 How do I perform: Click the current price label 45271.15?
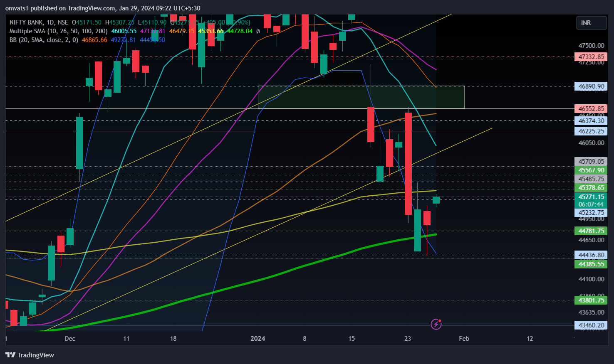pyautogui.click(x=591, y=197)
